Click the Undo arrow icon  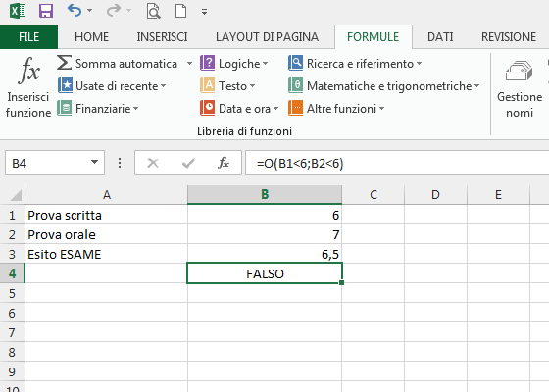click(75, 11)
